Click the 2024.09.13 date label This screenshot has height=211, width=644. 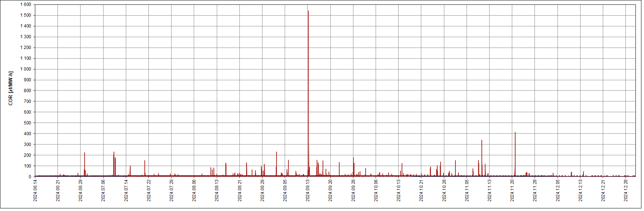click(308, 191)
